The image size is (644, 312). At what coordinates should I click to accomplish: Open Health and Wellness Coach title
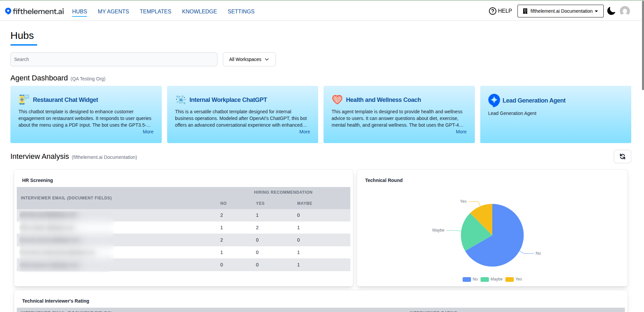(x=383, y=100)
